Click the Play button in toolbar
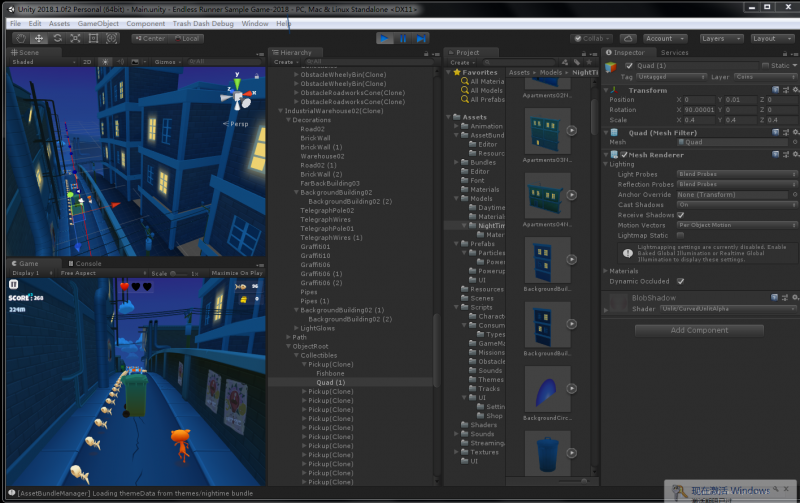This screenshot has height=503, width=800. pos(385,38)
